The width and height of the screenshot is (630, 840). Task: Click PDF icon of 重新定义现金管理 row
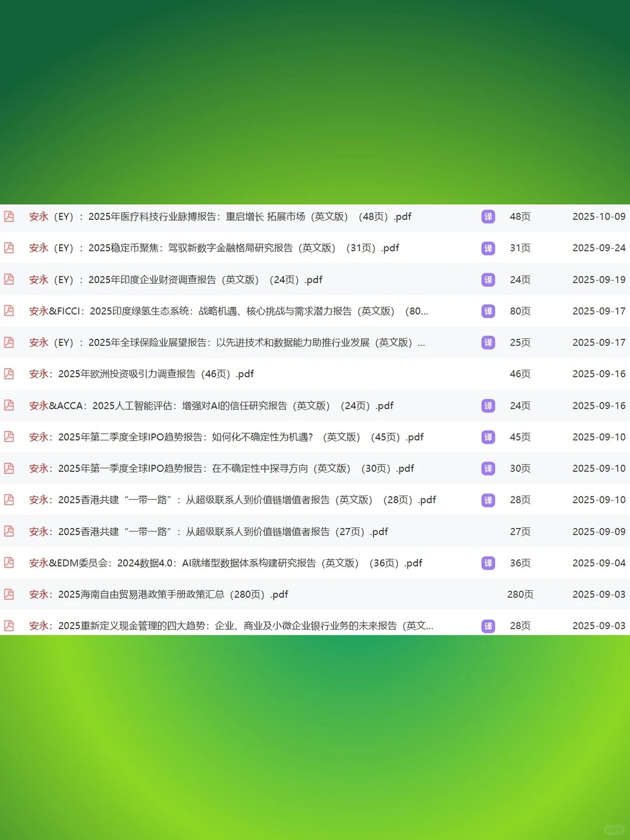[9, 626]
